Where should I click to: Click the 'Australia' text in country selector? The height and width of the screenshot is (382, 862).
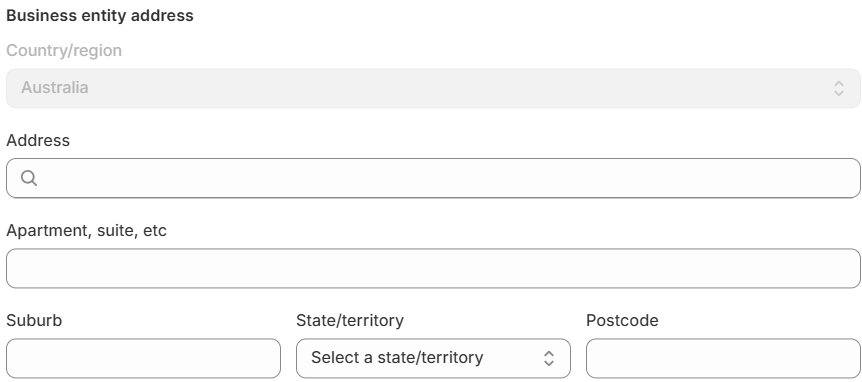click(54, 88)
